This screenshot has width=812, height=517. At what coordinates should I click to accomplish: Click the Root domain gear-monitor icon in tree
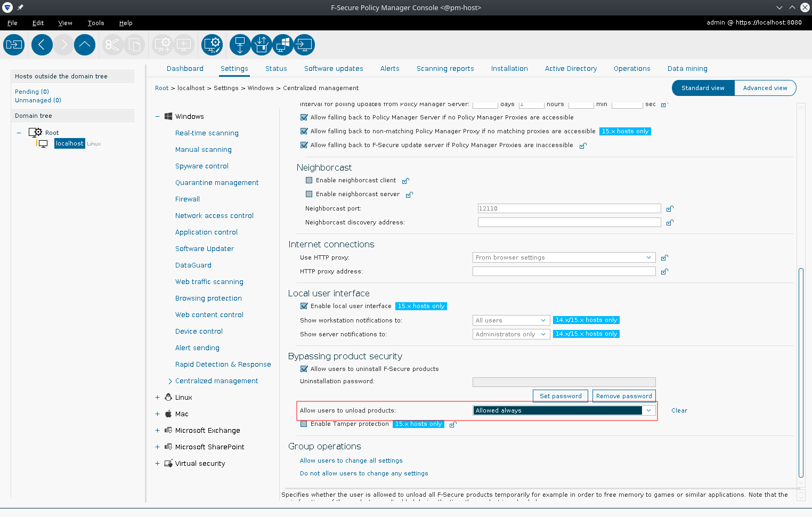[x=36, y=132]
